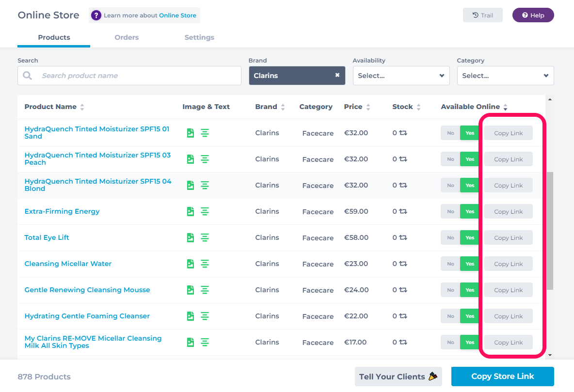Open text icon for Total Eye Lift

point(205,237)
